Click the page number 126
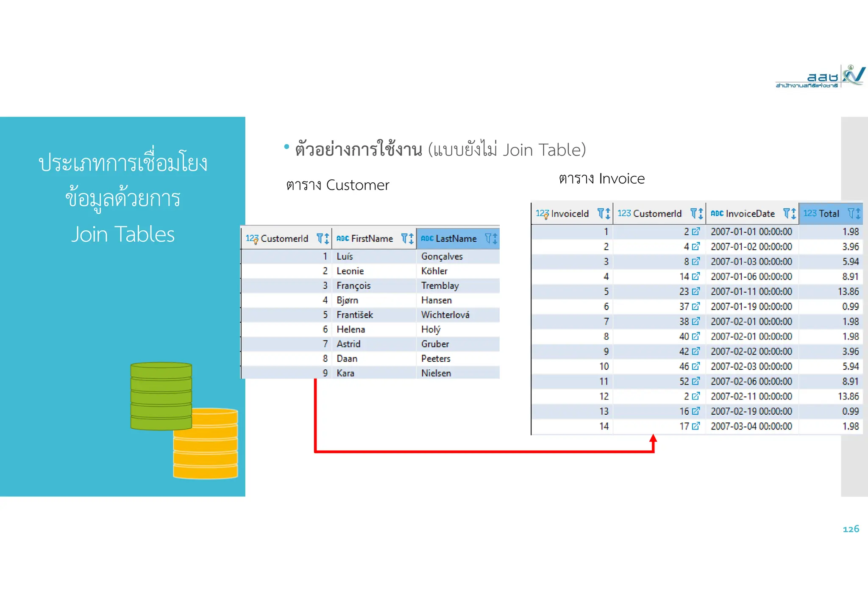 click(851, 529)
